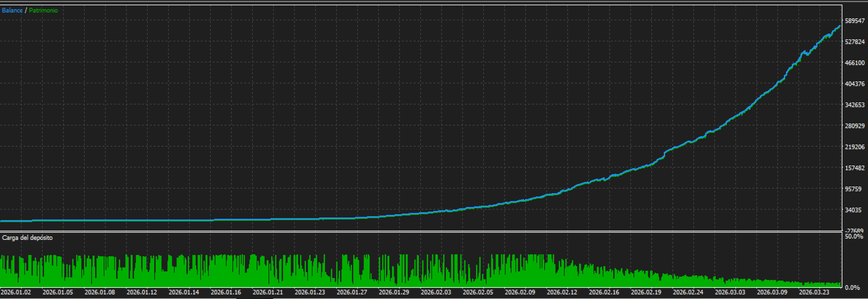Click the 280929 axis value

[855, 126]
